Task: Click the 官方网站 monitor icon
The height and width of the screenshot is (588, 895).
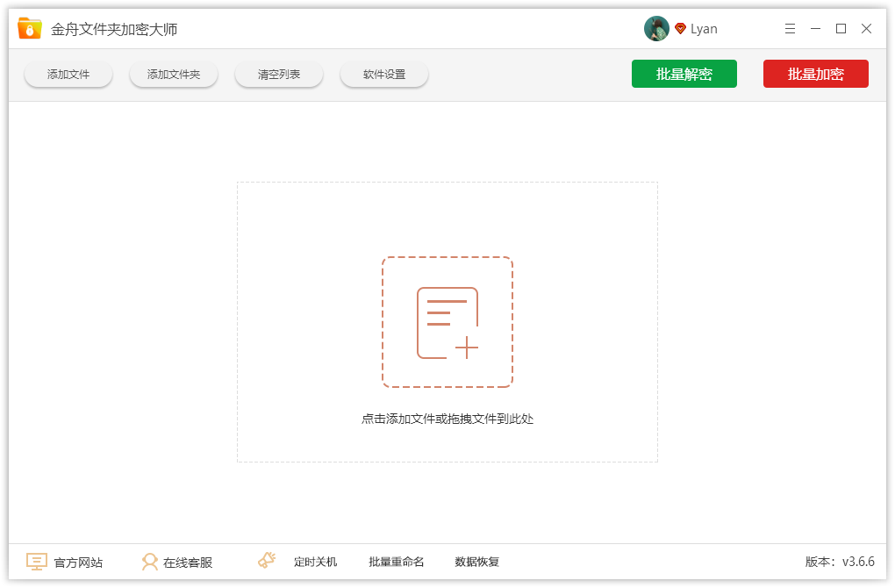Action: pos(35,562)
